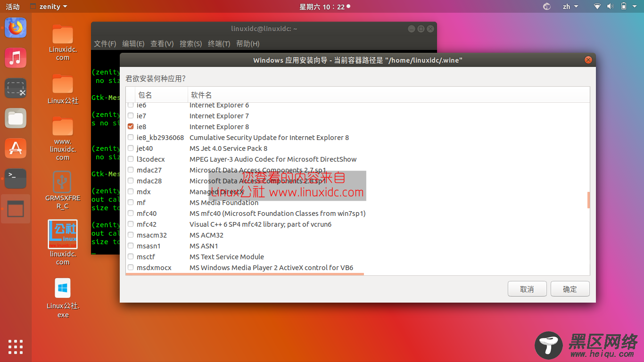Launch Rhythmbox music player in dock
Image resolution: width=644 pixels, height=362 pixels.
tap(16, 58)
